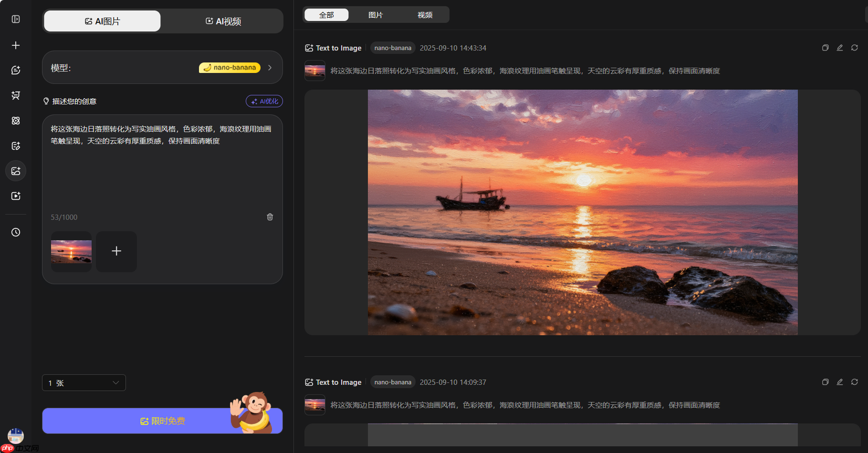Show 全部 results filter
Screen dimensions: 868x453
pos(326,15)
